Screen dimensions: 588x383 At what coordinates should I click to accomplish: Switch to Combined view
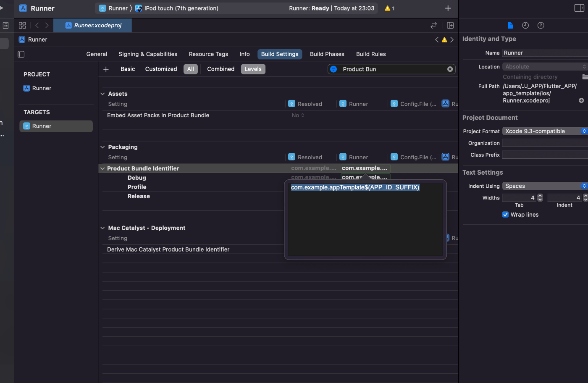(220, 69)
